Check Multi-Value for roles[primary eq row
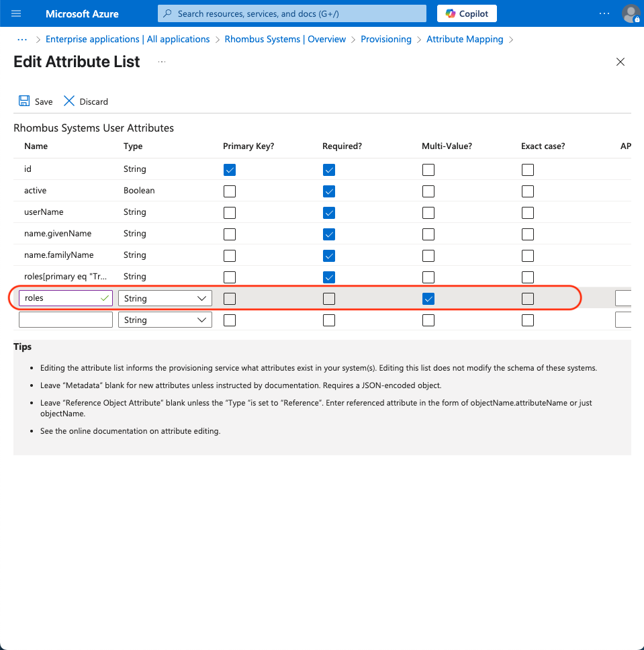The width and height of the screenshot is (644, 650). (x=428, y=277)
